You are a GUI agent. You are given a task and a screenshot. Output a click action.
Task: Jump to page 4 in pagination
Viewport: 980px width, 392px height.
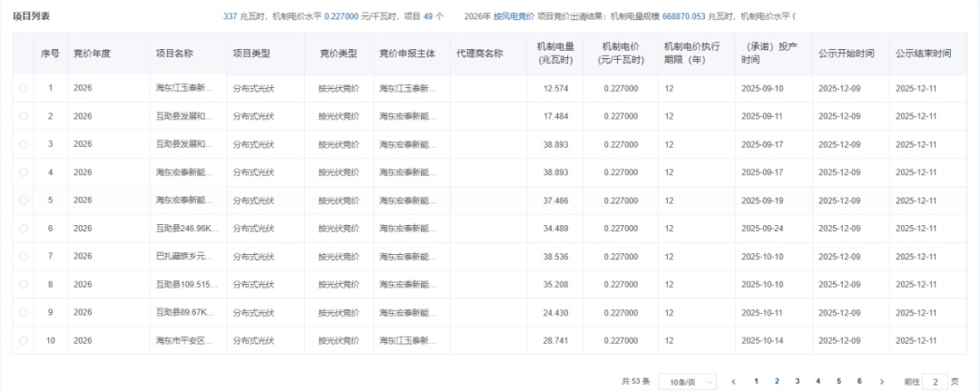818,382
